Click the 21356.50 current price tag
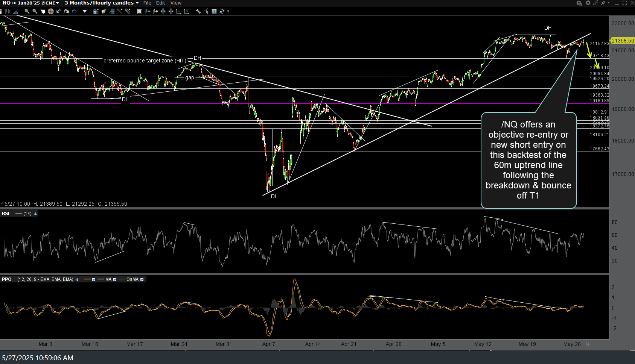This screenshot has height=364, width=635. pyautogui.click(x=623, y=41)
